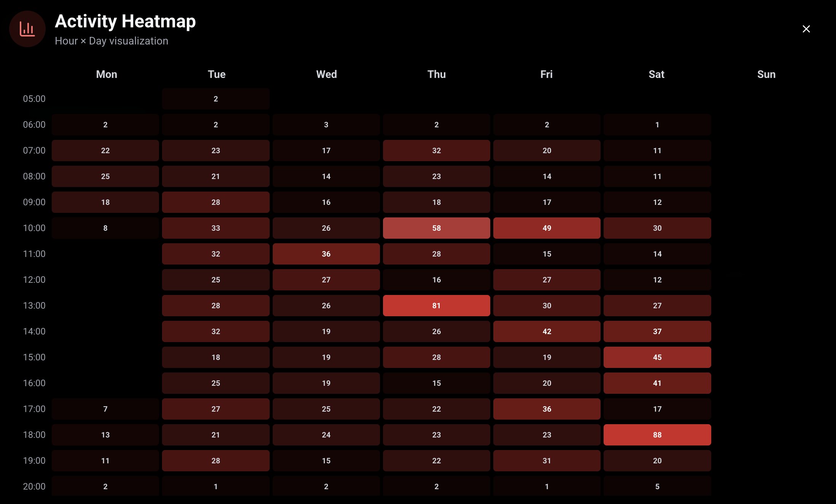Screen dimensions: 836x504
Task: Click the Mon column header
Action: coord(106,74)
